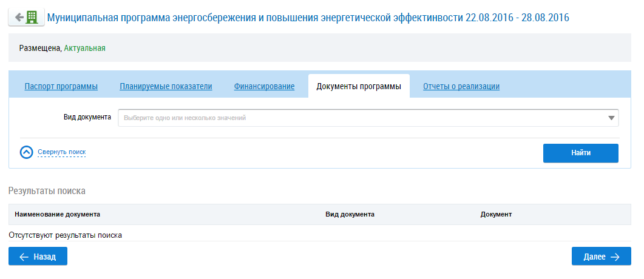644x279 pixels.
Task: Open the Паспорт программы tab
Action: [61, 86]
